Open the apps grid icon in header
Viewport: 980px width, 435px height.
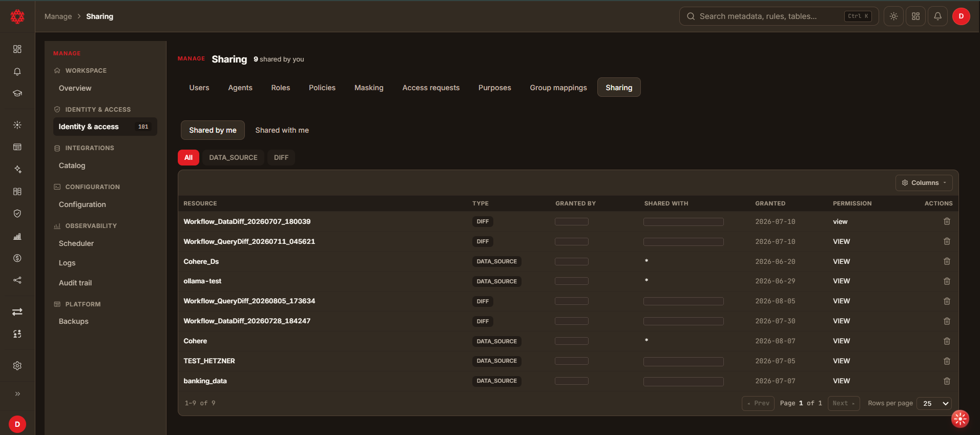(x=915, y=16)
